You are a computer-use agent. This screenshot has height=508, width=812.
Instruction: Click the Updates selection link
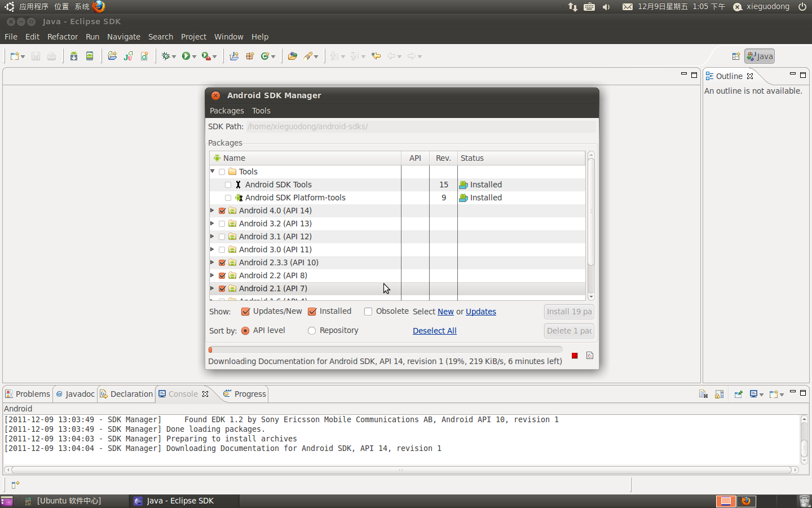tap(481, 312)
